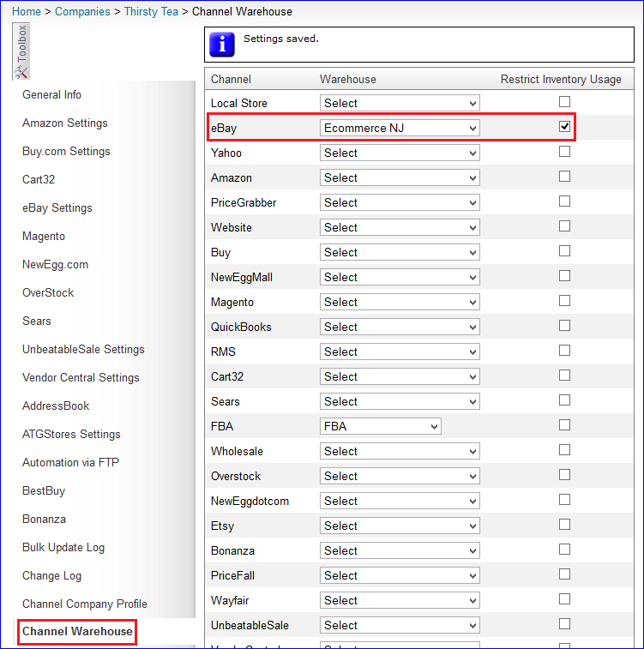Open BestBuy settings in sidebar
This screenshot has width=644, height=649.
click(x=44, y=491)
